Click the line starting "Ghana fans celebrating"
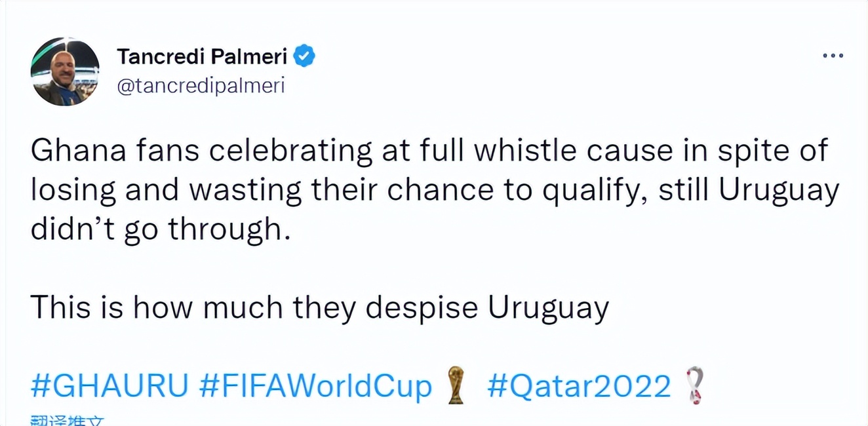The height and width of the screenshot is (426, 868). tap(429, 151)
